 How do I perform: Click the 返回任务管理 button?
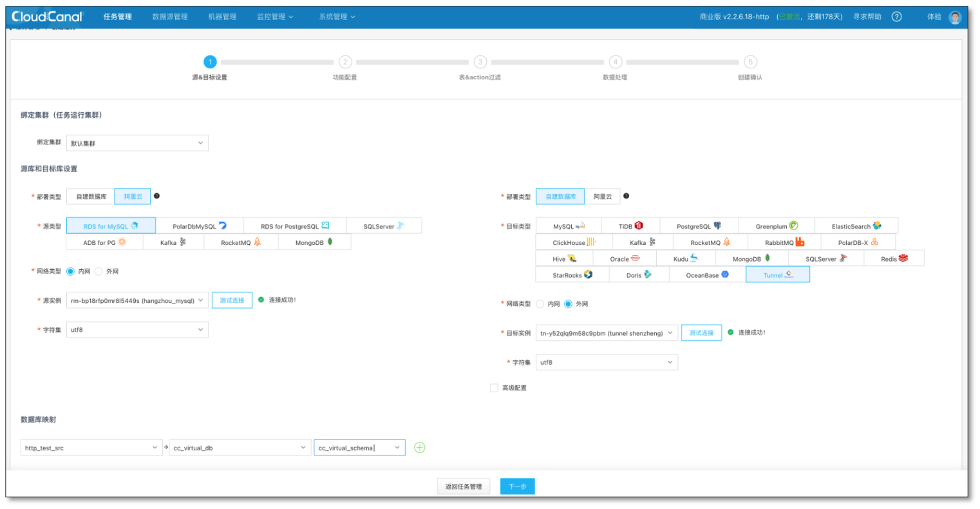[x=464, y=486]
